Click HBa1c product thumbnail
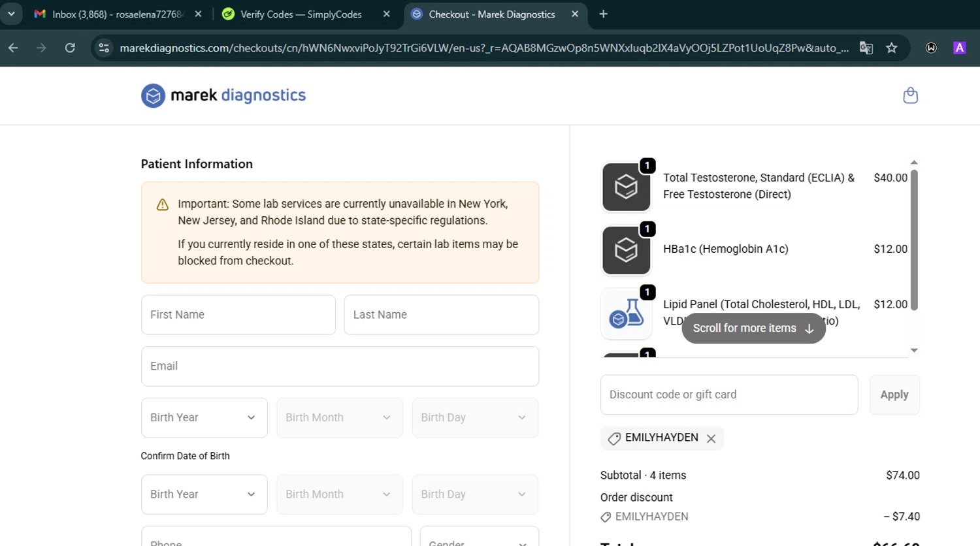Screen dimensions: 980x546 pyautogui.click(x=626, y=250)
